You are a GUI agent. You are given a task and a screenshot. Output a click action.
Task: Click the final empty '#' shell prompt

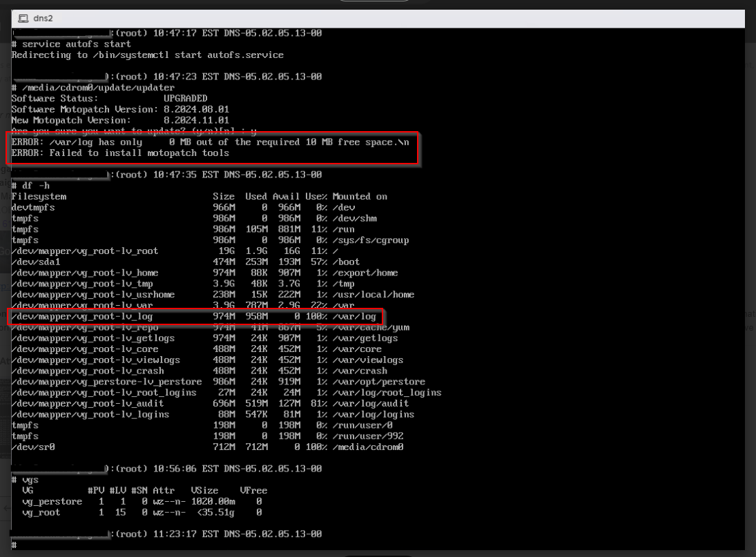click(x=14, y=545)
